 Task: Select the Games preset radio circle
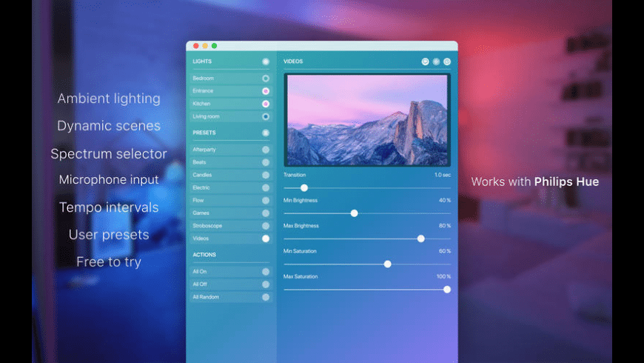pos(266,213)
